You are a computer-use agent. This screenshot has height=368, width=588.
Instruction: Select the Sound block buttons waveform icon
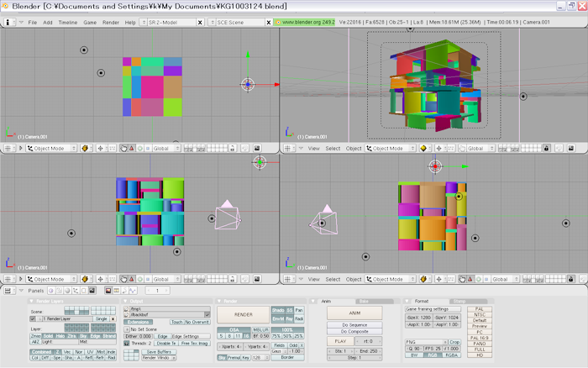[133, 291]
